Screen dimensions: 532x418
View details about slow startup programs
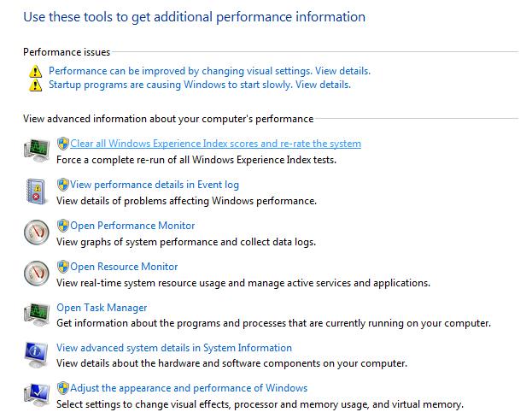[200, 85]
